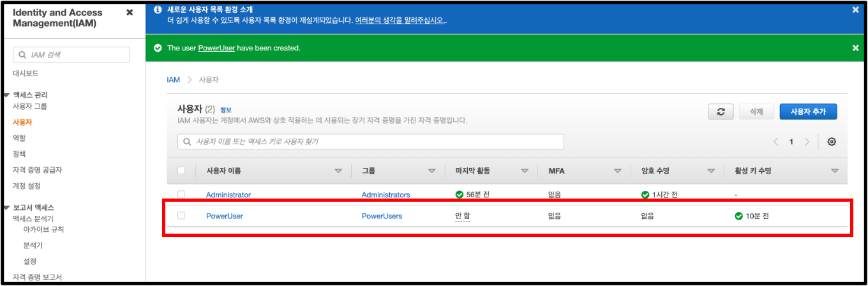
Task: Collapse the 보고서 액세스 section
Action: (x=6, y=208)
